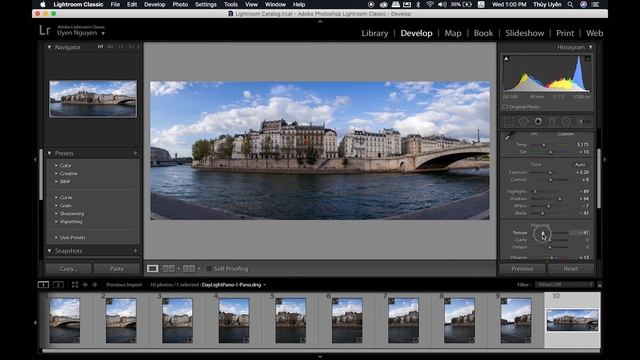The image size is (640, 360).
Task: Expand the Vignetting presets group
Action: click(x=56, y=222)
